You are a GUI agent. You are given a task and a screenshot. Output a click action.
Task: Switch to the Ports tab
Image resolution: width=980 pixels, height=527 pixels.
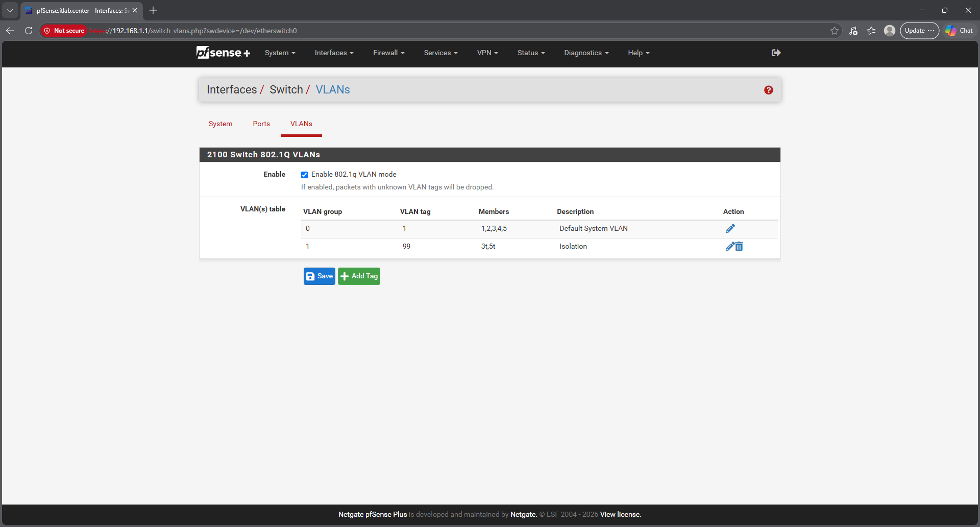[261, 124]
